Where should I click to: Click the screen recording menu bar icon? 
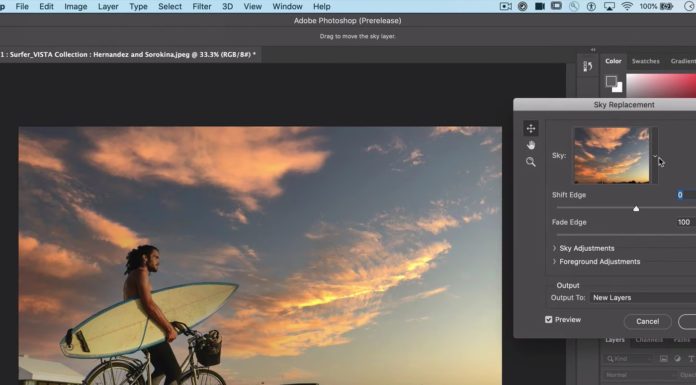pos(506,6)
